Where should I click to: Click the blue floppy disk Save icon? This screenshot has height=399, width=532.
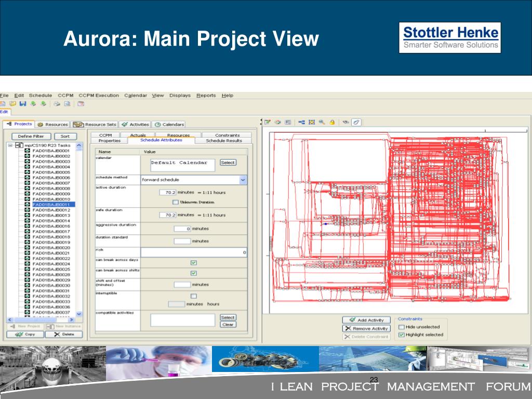click(23, 104)
